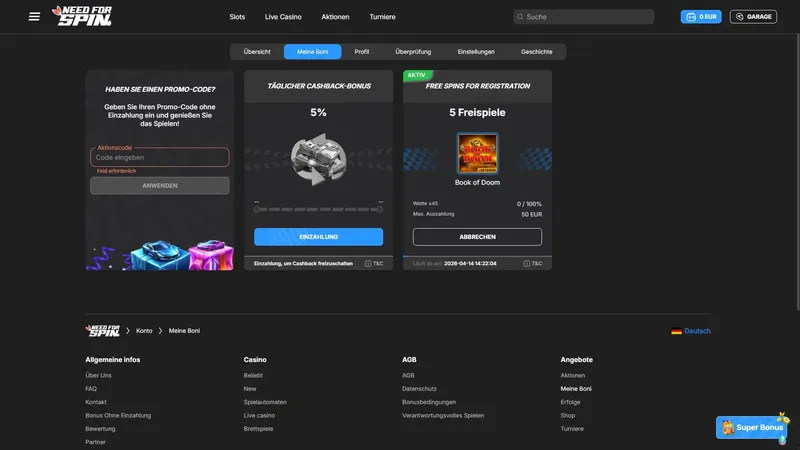Open FAQ footer link
800x450 pixels.
91,389
